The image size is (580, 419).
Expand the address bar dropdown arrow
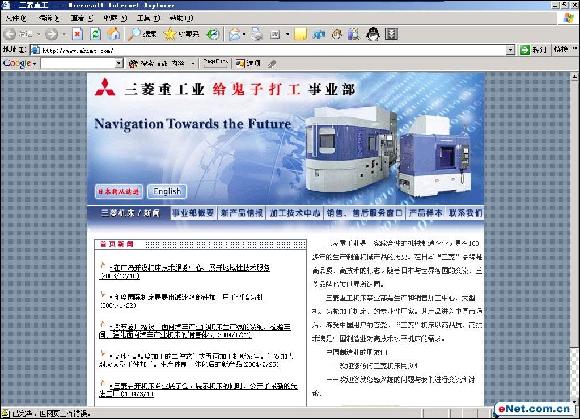(510, 50)
